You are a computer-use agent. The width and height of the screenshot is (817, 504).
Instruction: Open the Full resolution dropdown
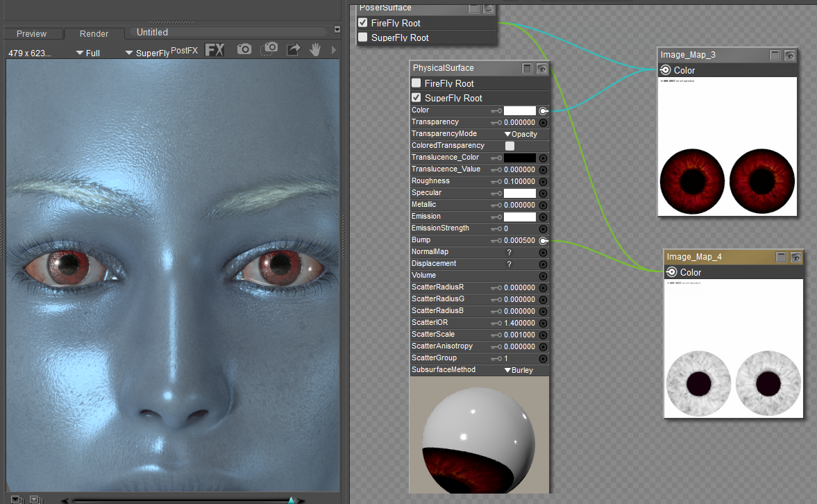(x=88, y=53)
